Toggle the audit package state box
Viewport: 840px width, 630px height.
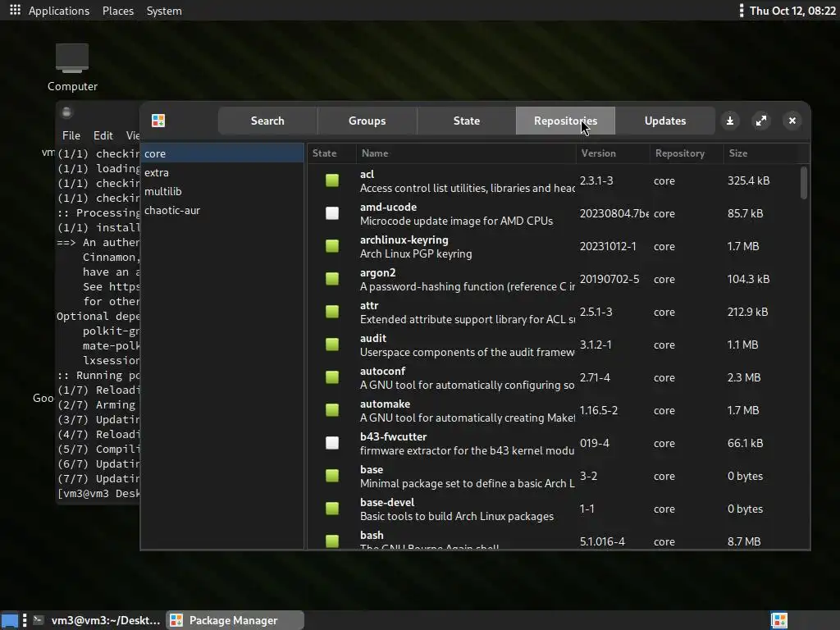[x=332, y=345]
